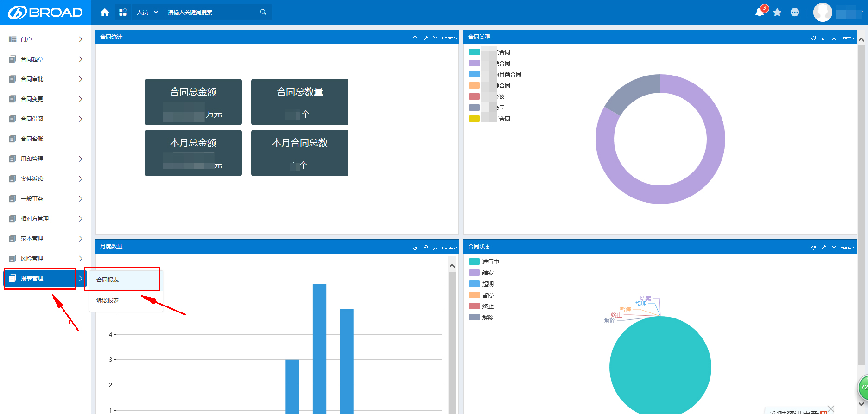Focus the keyword search input field

211,13
